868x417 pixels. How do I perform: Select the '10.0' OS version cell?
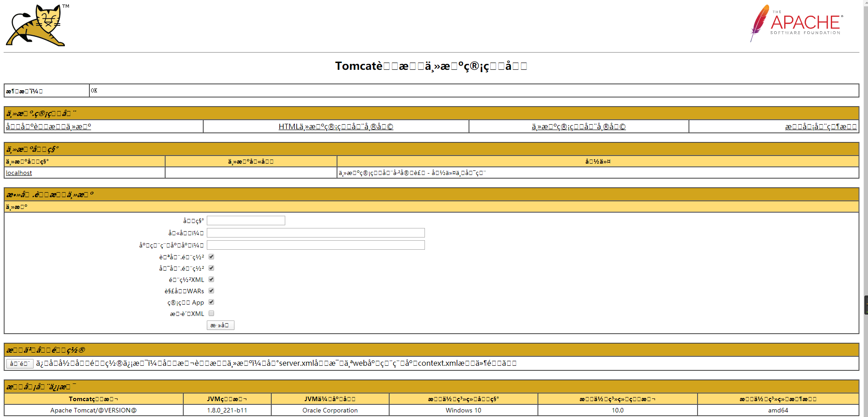click(x=618, y=410)
